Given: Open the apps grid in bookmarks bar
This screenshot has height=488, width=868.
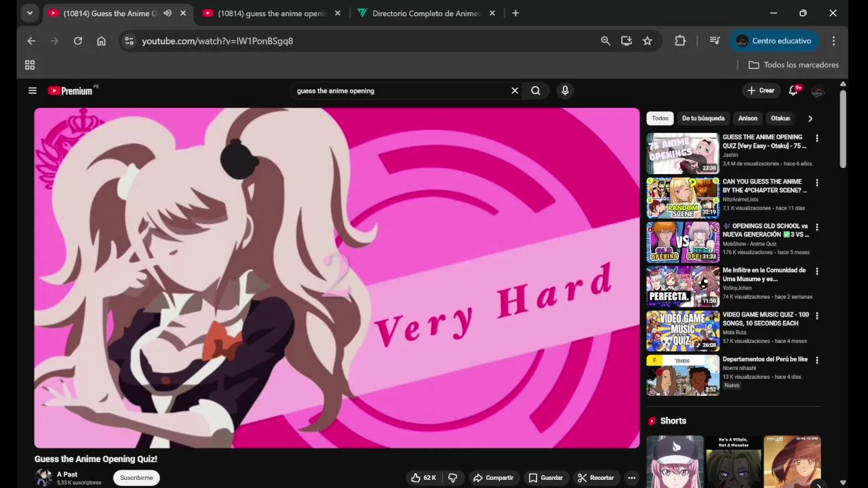Looking at the screenshot, I should [30, 65].
